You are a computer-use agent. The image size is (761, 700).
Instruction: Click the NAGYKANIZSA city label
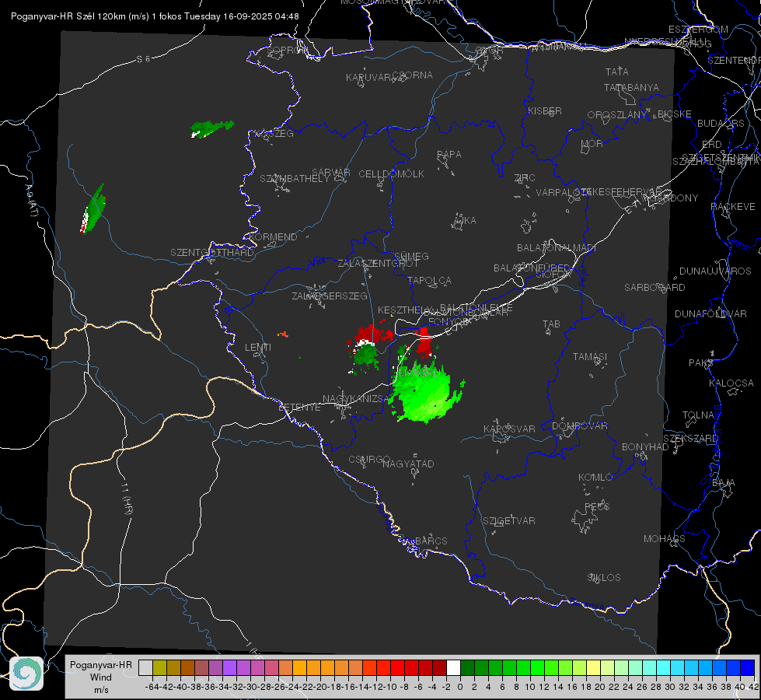356,398
